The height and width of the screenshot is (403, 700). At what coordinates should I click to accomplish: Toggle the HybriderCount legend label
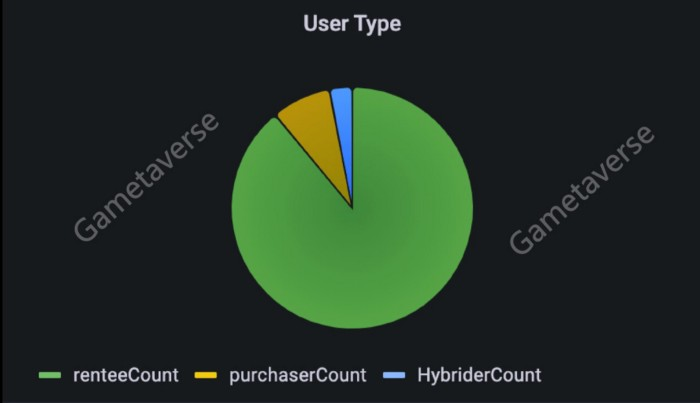tap(479, 375)
